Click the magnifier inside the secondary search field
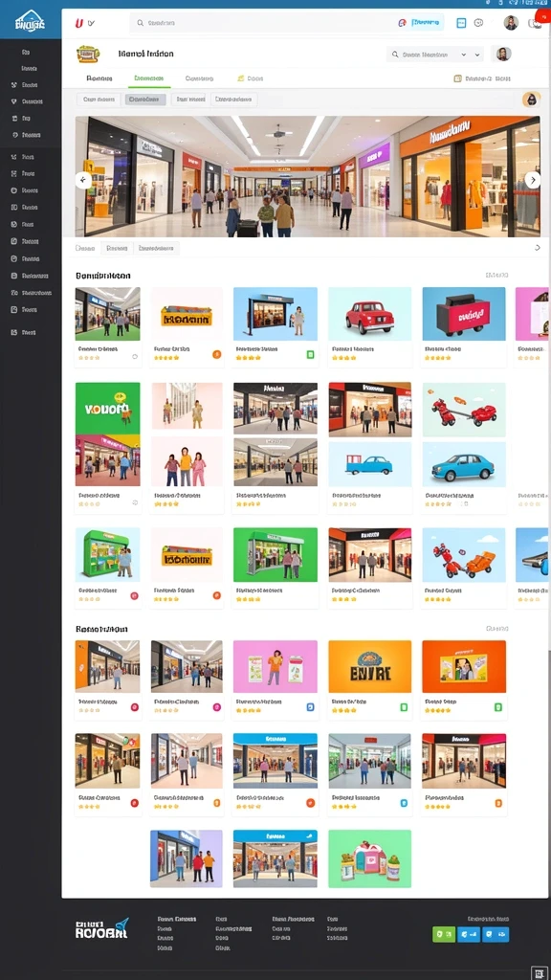Image resolution: width=551 pixels, height=980 pixels. (395, 55)
